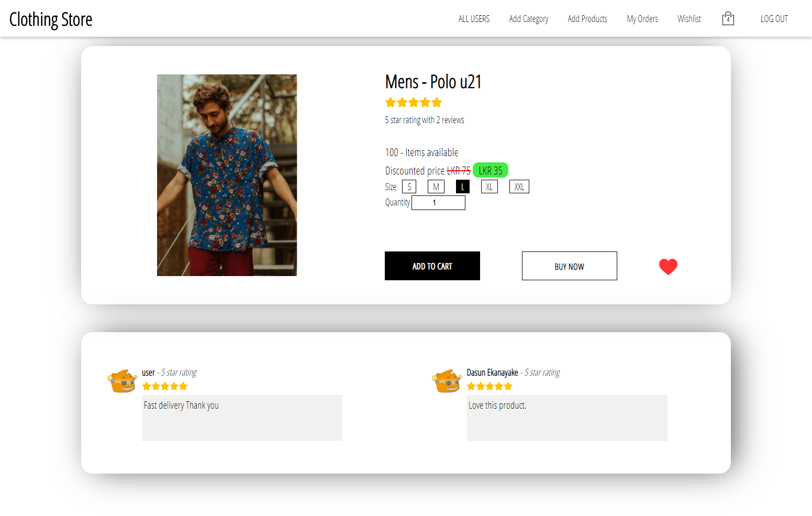The width and height of the screenshot is (812, 516).
Task: Open the shopping cart bag icon
Action: tap(728, 19)
